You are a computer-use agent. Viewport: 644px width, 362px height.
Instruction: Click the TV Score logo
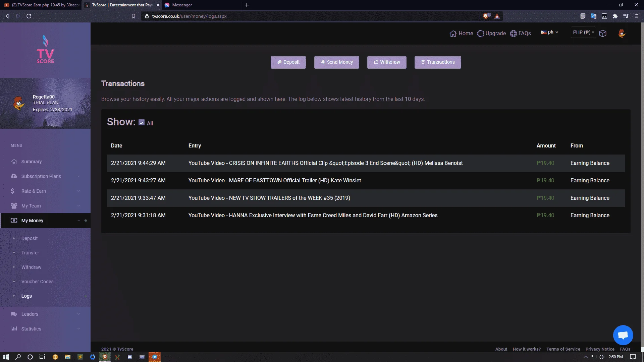(x=45, y=49)
